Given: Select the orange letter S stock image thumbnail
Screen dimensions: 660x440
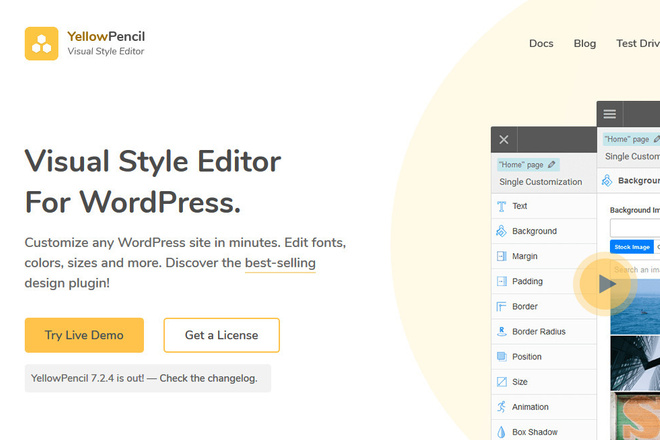Looking at the screenshot, I should 635,416.
